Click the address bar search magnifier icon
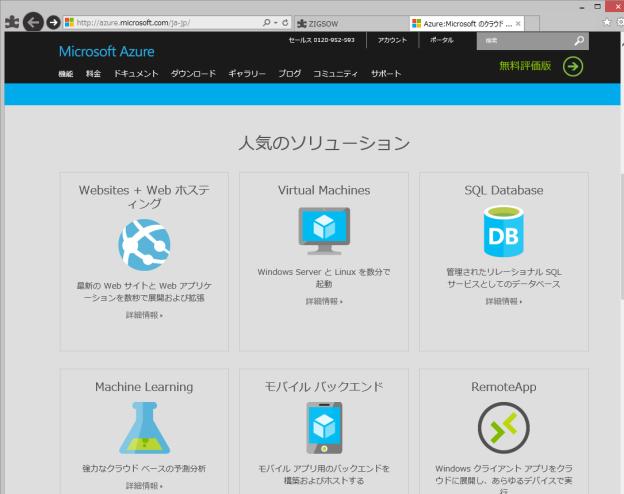624x494 pixels. 267,23
